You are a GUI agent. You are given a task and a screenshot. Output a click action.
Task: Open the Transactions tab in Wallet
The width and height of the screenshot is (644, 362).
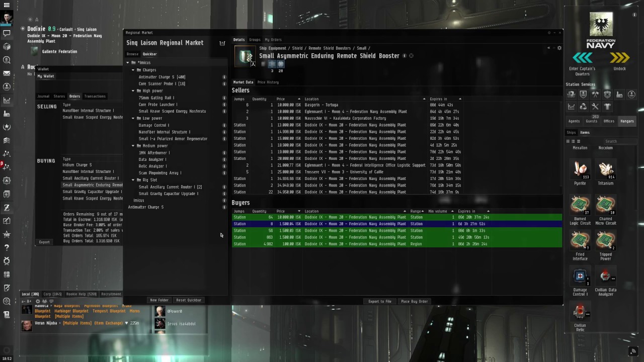coord(95,96)
